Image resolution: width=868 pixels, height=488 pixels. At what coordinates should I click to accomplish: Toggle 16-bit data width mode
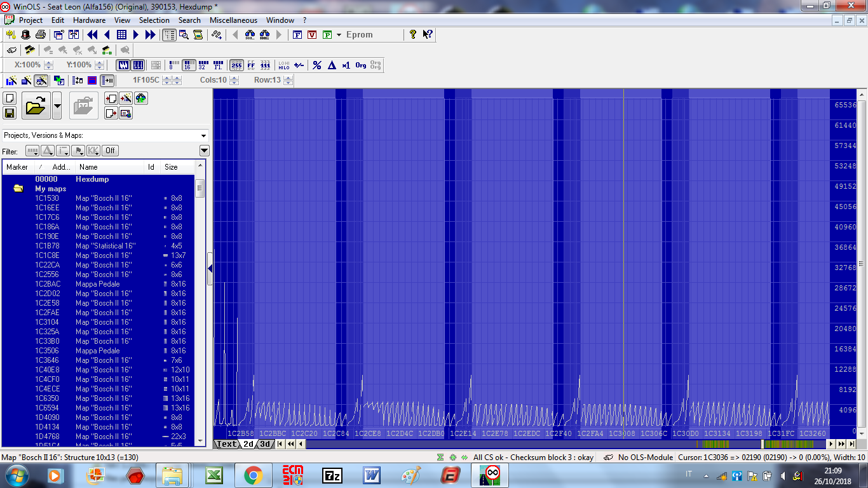point(187,65)
